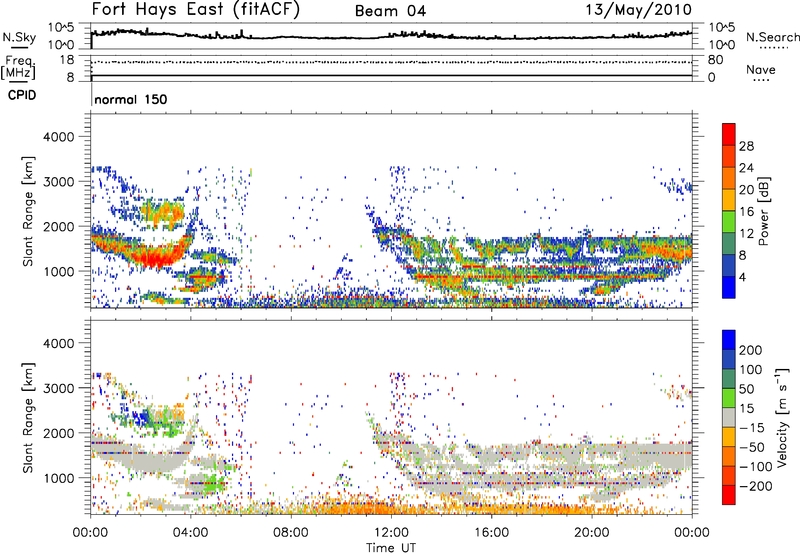Click the '100' label on Velocity color bar
The height and width of the screenshot is (554, 800).
[751, 370]
